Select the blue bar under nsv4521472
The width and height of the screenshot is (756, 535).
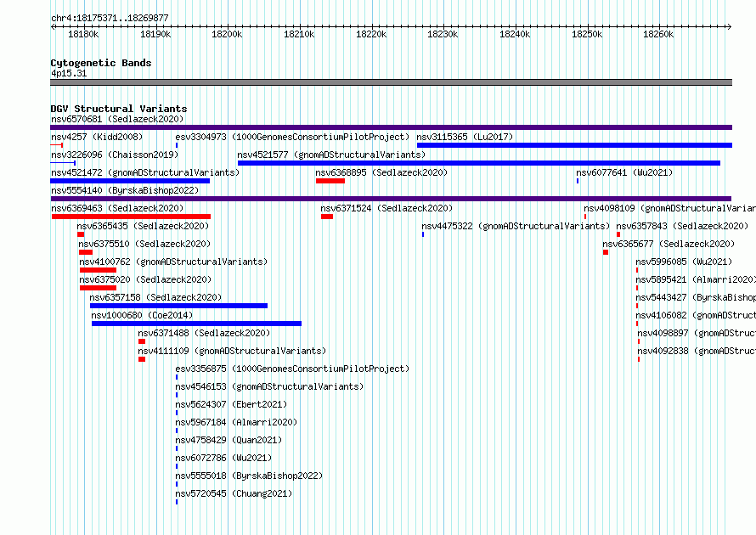click(x=130, y=181)
